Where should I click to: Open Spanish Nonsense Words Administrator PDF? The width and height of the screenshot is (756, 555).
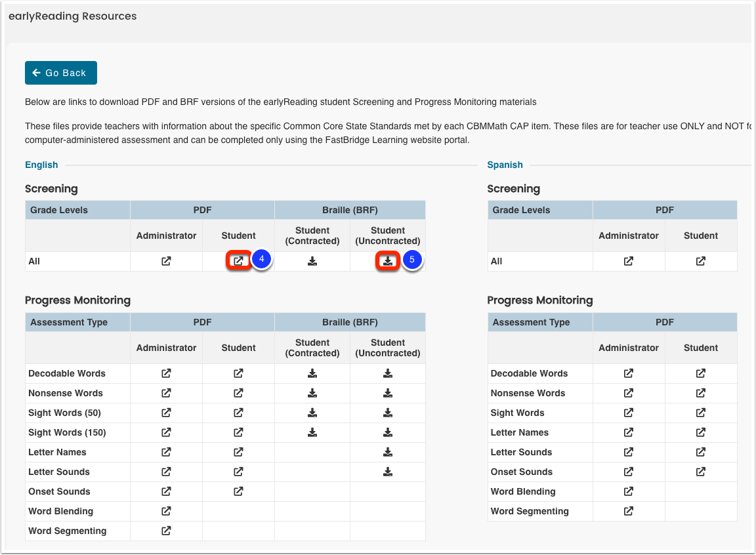pyautogui.click(x=629, y=393)
